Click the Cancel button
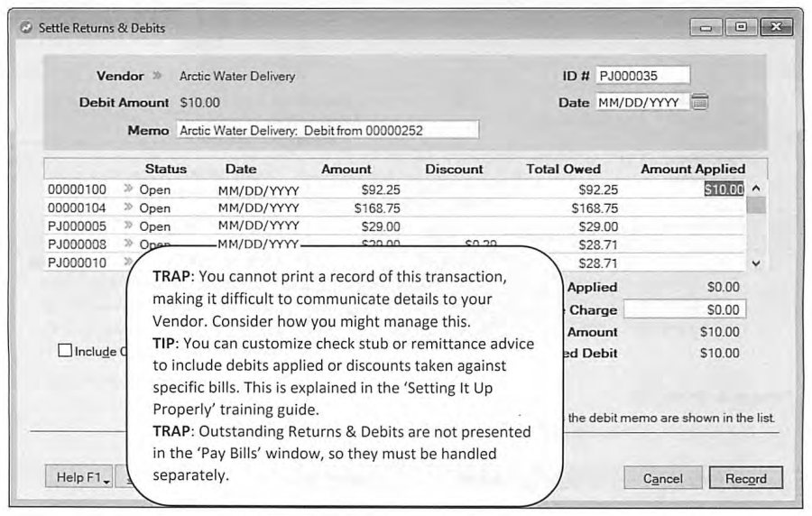This screenshot has width=812, height=516. (x=663, y=478)
